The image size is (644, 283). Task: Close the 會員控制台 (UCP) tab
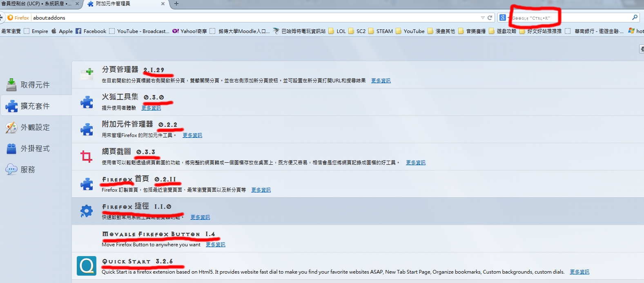(77, 4)
